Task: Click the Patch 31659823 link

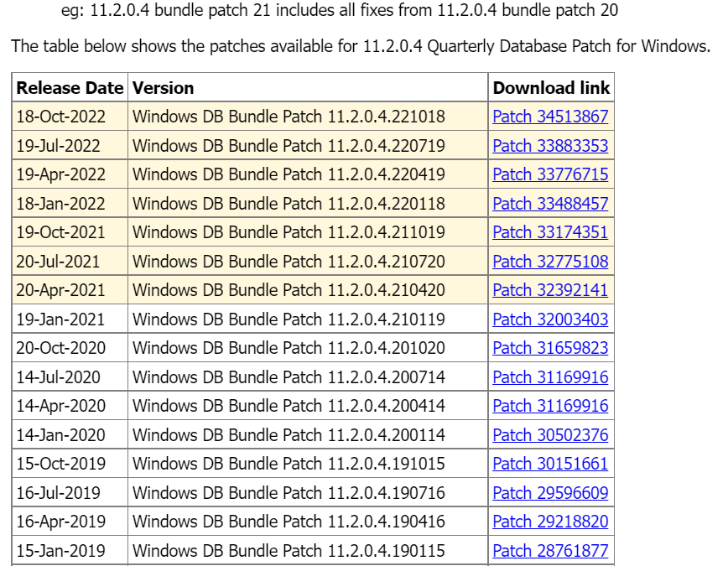Action: [x=550, y=348]
